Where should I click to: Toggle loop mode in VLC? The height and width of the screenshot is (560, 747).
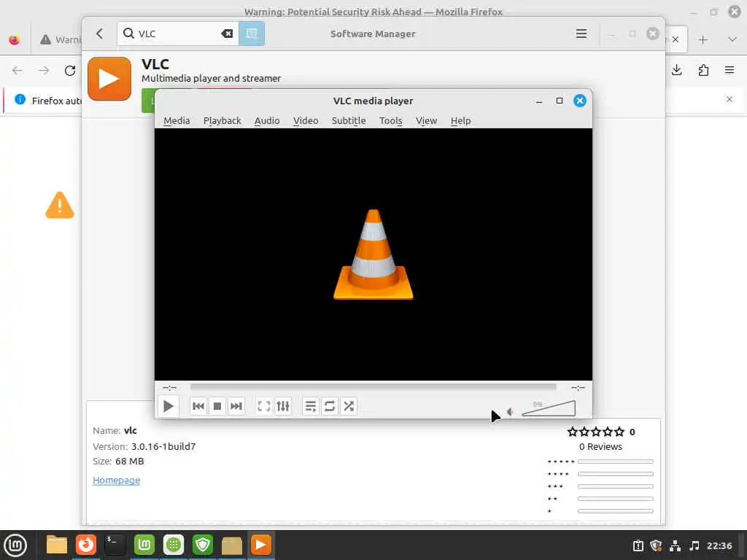(330, 406)
